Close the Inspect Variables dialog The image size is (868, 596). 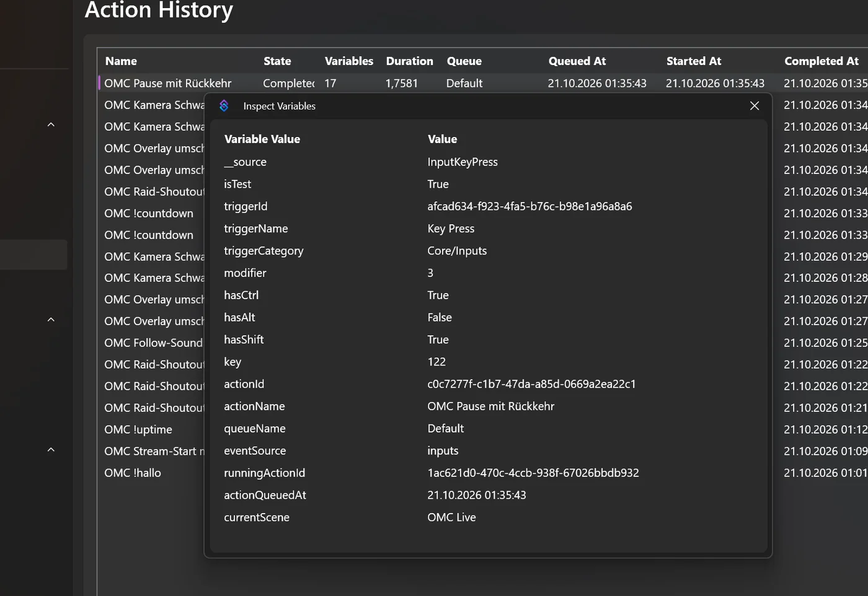click(755, 106)
